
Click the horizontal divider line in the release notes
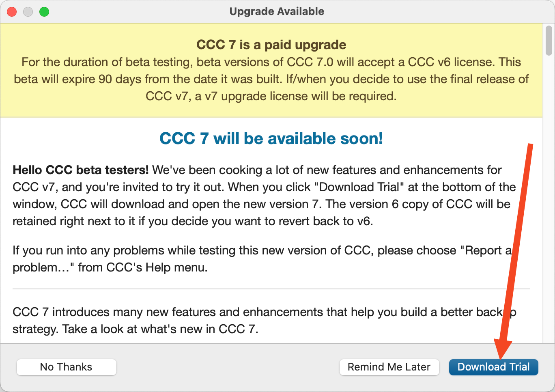coord(271,289)
